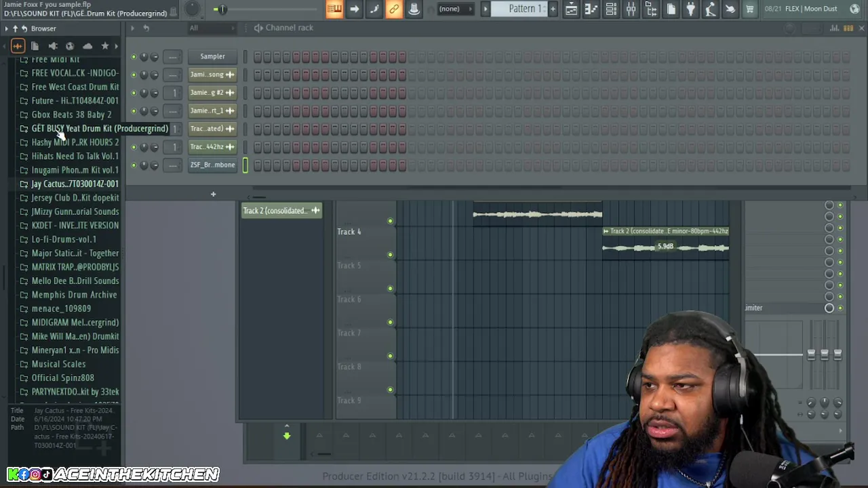This screenshot has height=488, width=868.
Task: Add new pattern with plus button
Action: click(553, 9)
